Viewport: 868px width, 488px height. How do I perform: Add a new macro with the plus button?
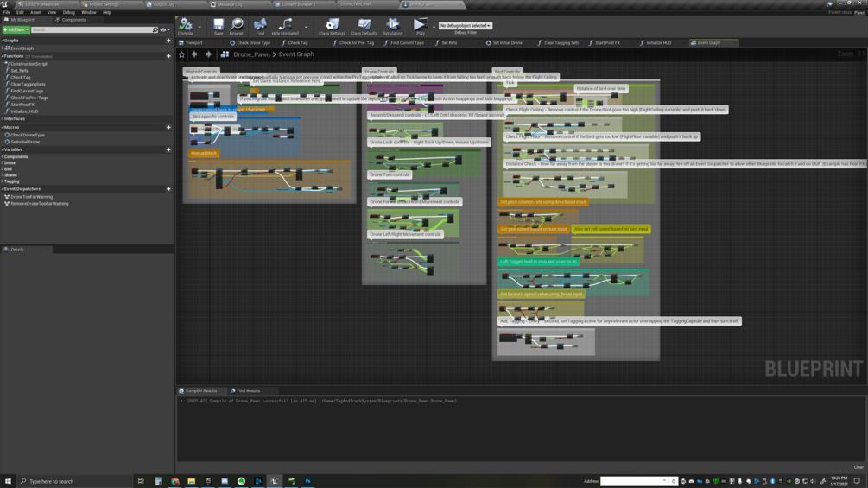click(168, 127)
